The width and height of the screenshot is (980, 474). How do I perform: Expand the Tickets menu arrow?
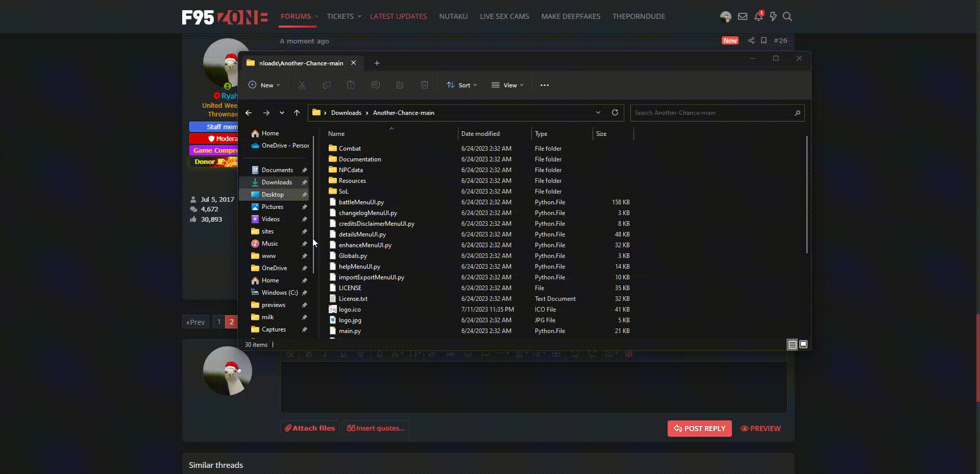point(359,16)
